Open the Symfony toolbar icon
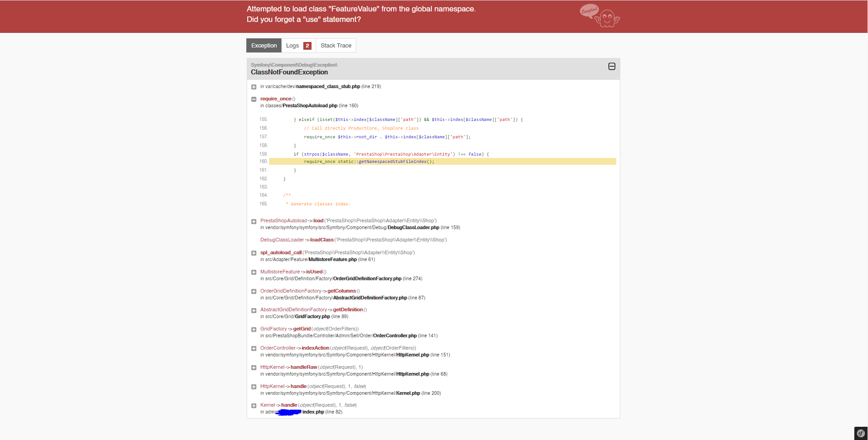868x440 pixels. pos(861,433)
